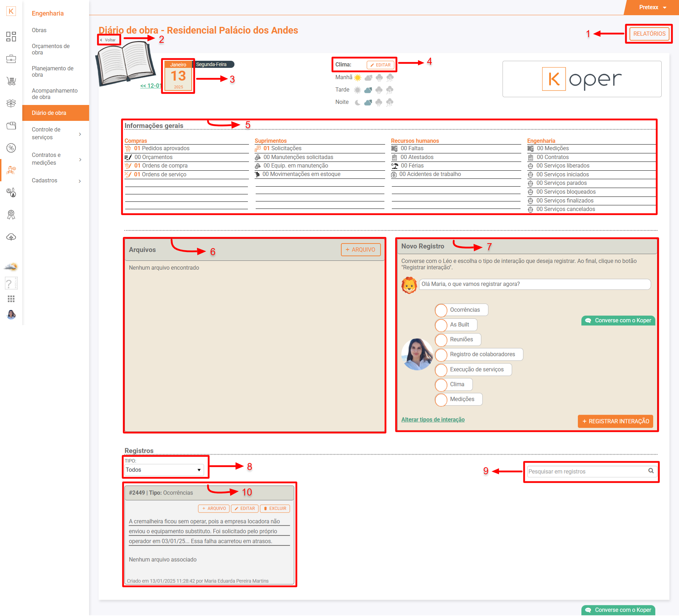Select sunny weather icon for Manhã

[x=358, y=77]
